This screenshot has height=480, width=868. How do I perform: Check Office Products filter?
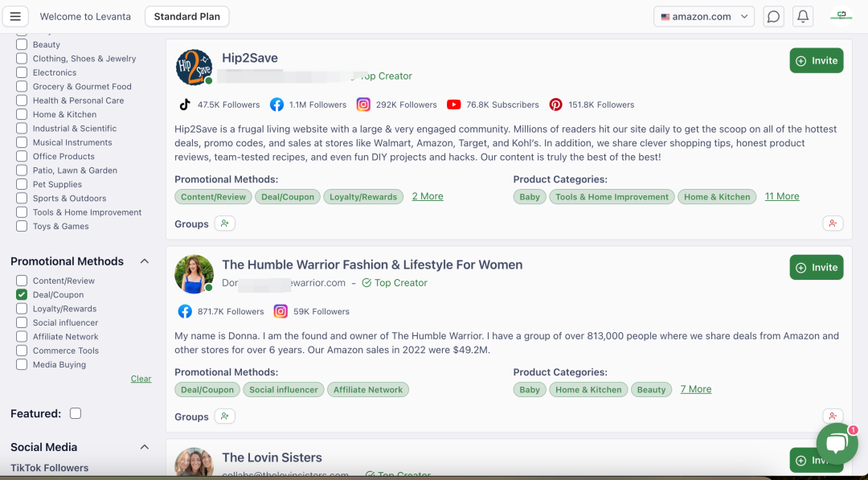[22, 156]
